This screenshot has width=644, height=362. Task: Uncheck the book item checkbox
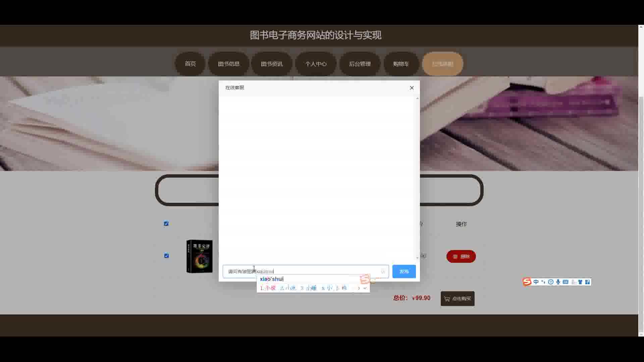point(166,256)
